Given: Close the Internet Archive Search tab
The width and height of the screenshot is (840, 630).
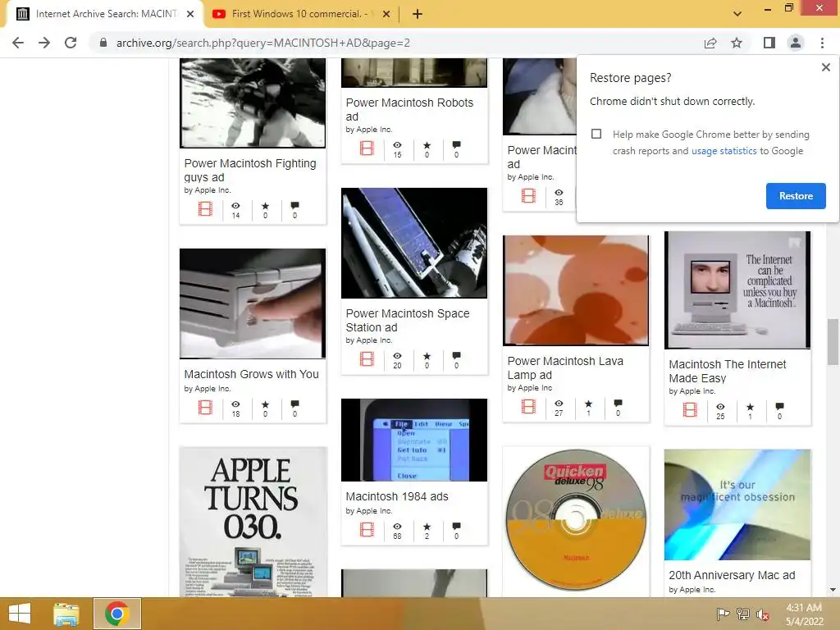Looking at the screenshot, I should tap(190, 14).
